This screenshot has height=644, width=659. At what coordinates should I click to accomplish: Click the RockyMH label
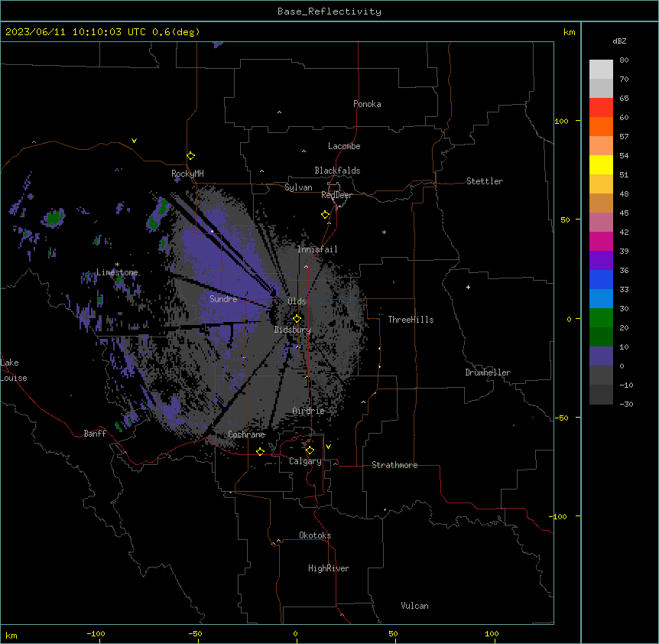[187, 174]
